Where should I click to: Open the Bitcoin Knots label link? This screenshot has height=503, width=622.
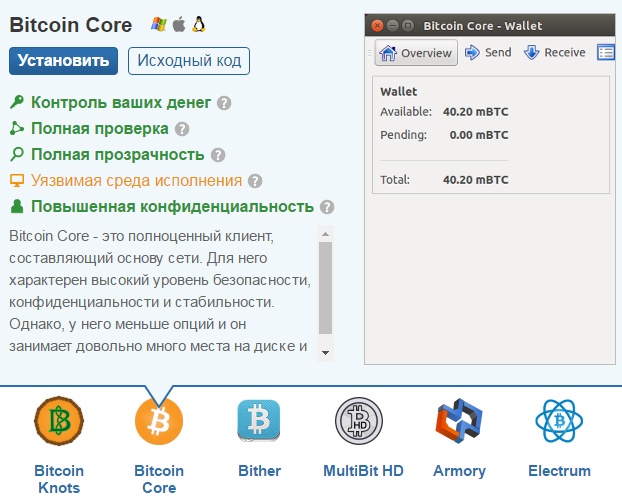click(59, 479)
